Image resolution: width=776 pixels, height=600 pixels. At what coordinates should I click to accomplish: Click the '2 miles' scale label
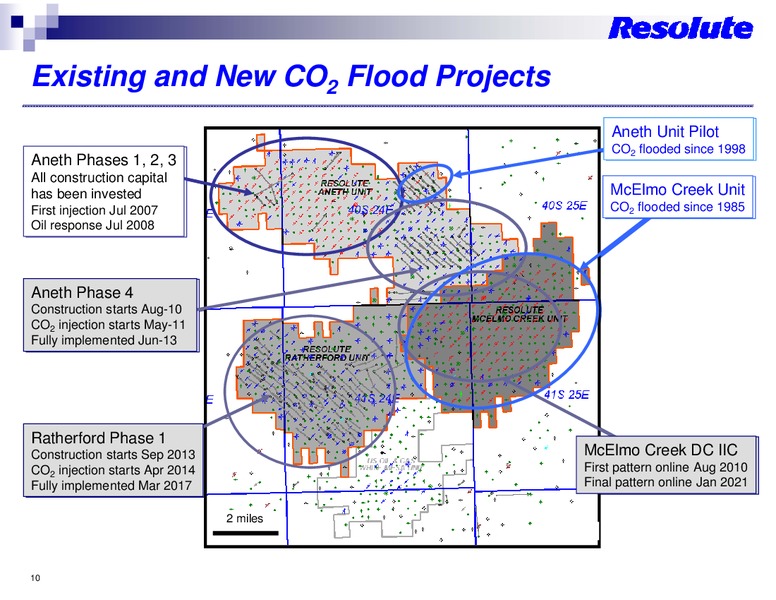coord(244,518)
